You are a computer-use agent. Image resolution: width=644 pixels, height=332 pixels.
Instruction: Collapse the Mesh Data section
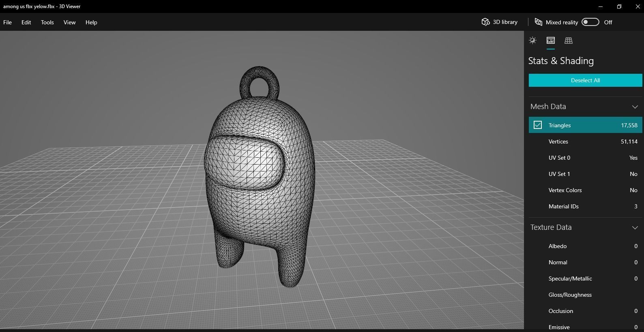[635, 107]
